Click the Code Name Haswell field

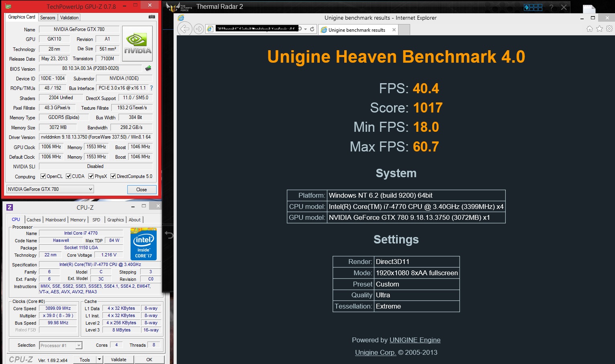pos(61,241)
